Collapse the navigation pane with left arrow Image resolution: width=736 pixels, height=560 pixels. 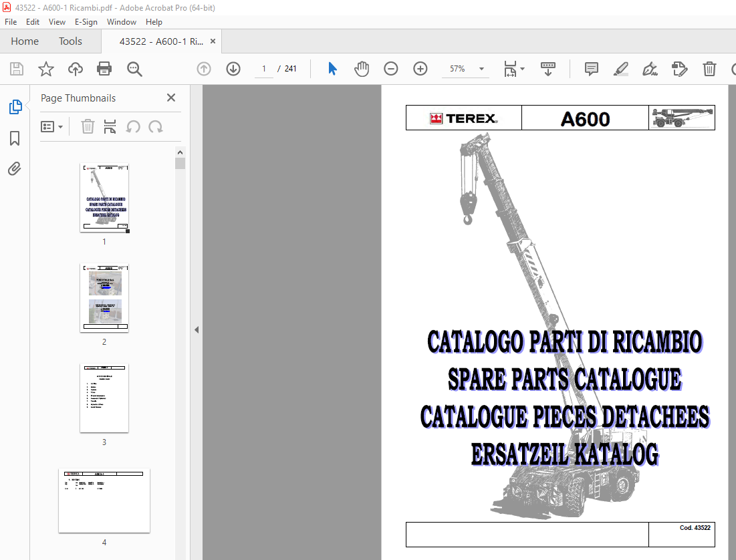(x=197, y=330)
